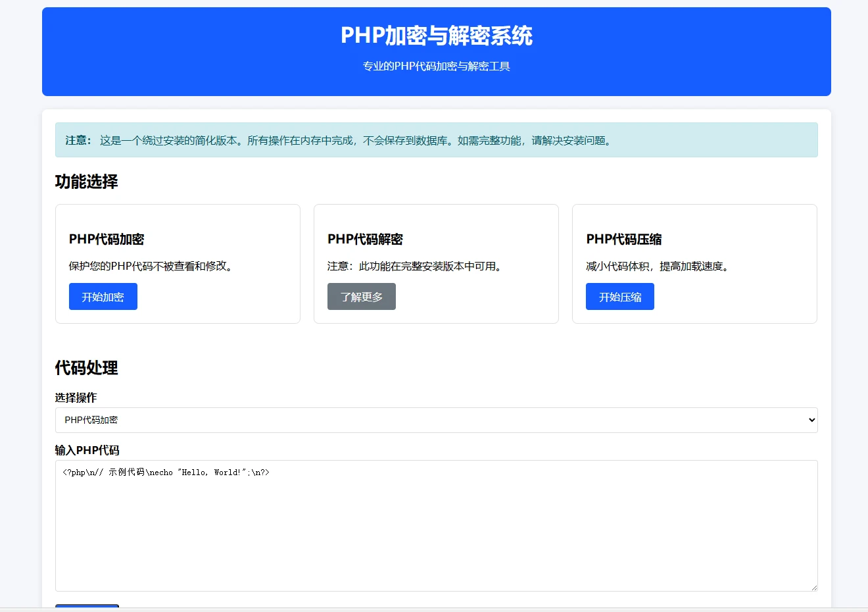Click the PHP代码加密 card title
This screenshot has height=612, width=868.
coord(107,240)
